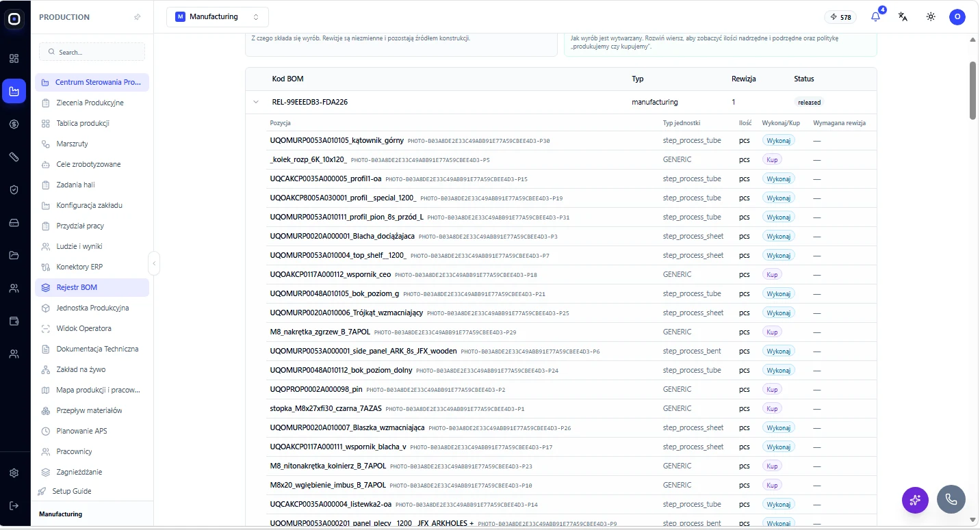
Task: Click the shield quality icon in left rail
Action: pos(14,190)
